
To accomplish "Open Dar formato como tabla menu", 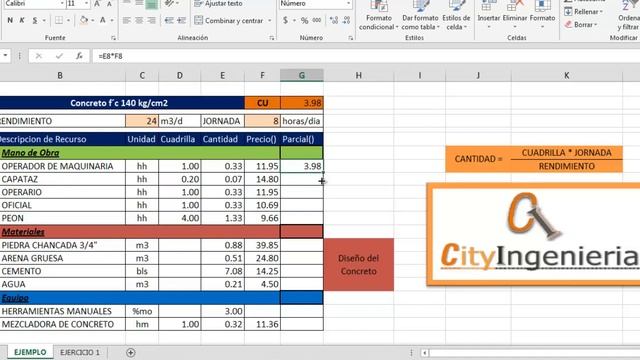I will click(420, 16).
